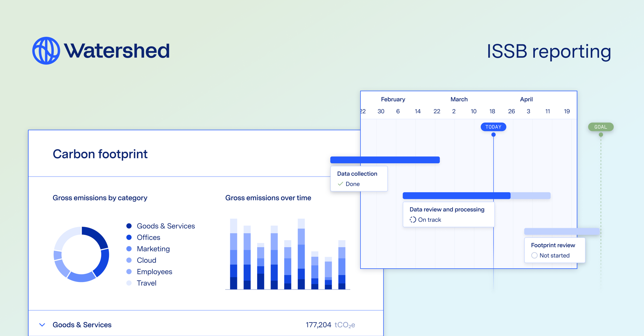Image resolution: width=644 pixels, height=336 pixels.
Task: Click the Offices legend dot
Action: [129, 237]
